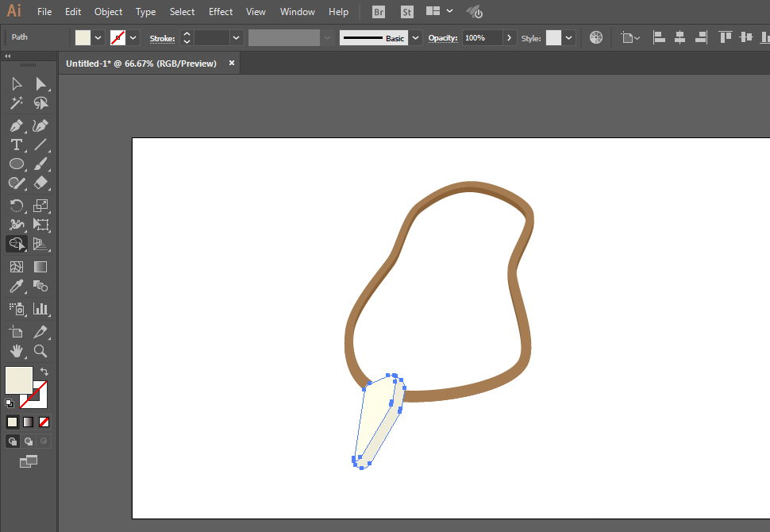This screenshot has width=770, height=532.
Task: Open the File menu
Action: tap(44, 12)
